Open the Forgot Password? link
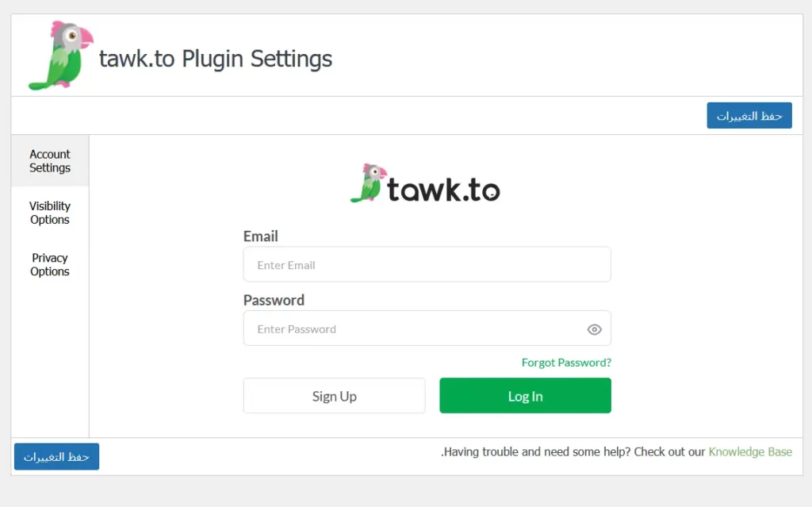 click(566, 363)
